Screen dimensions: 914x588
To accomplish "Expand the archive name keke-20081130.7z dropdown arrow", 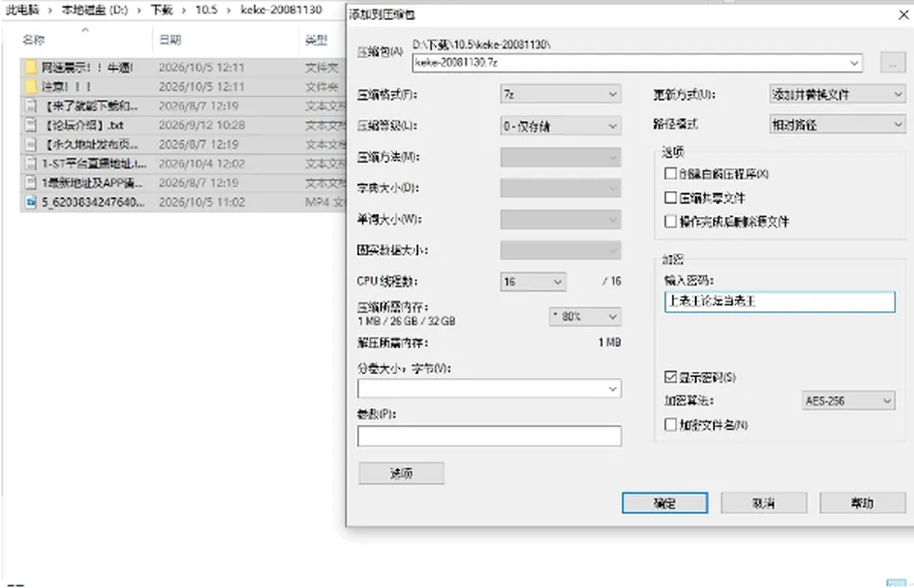I will coord(854,63).
